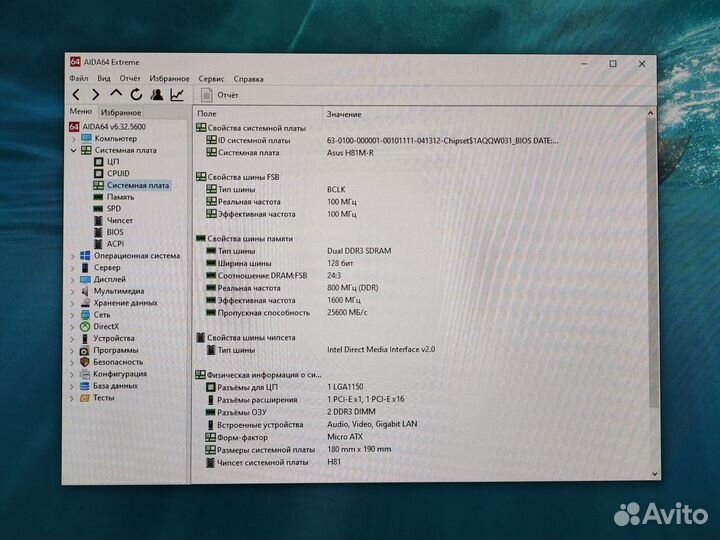Select the Чипсет системной платы row

[x=274, y=462]
